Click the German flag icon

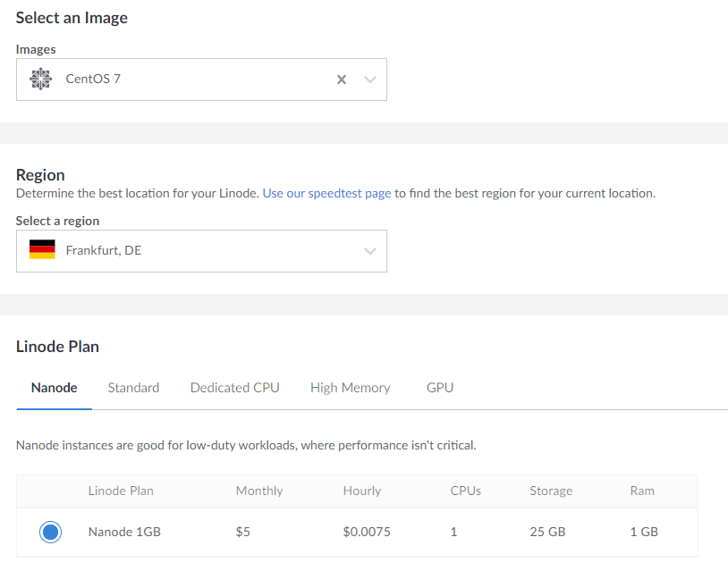point(42,250)
